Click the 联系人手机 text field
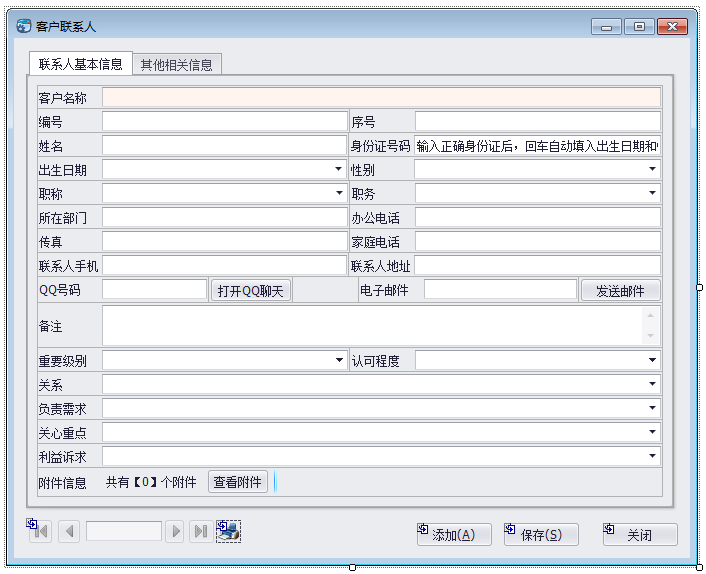Viewport: 706px width, 574px height. [225, 266]
